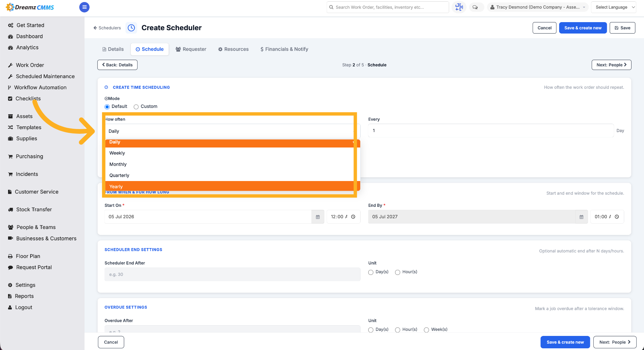644x350 pixels.
Task: Go back with Back: Details button
Action: [x=117, y=65]
